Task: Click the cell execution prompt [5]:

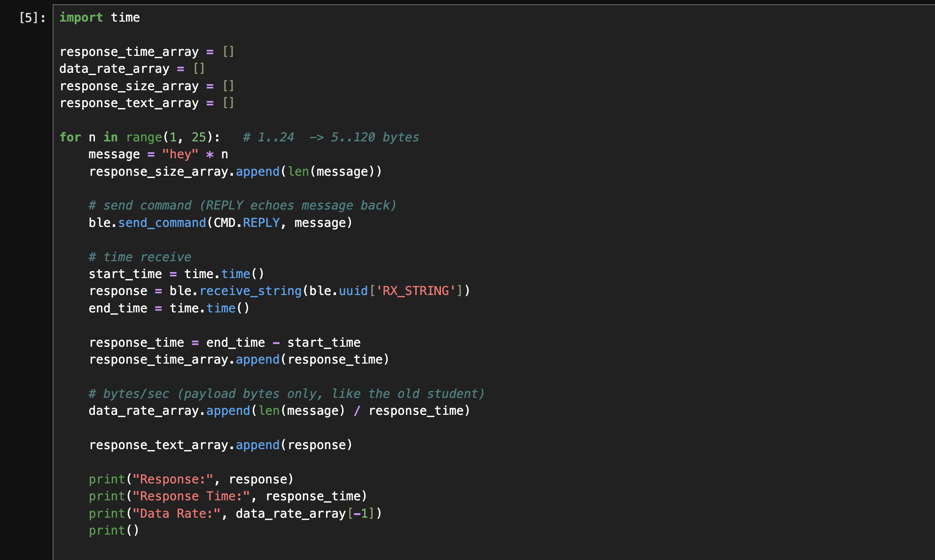Action: (32, 18)
